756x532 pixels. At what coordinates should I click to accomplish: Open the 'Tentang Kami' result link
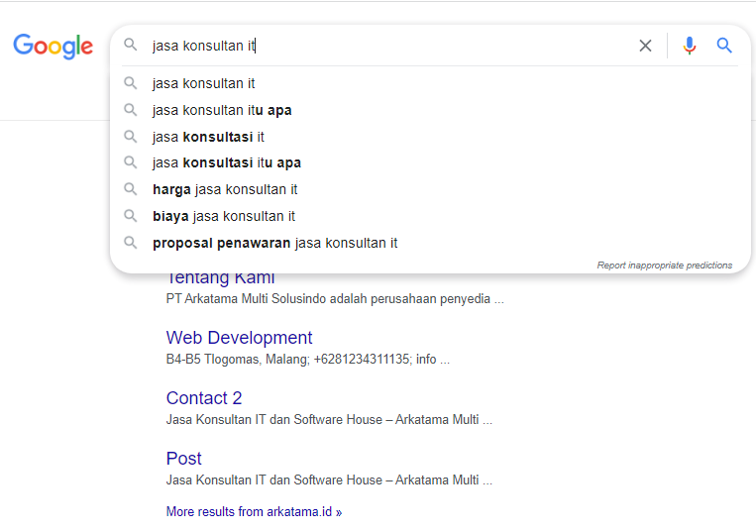[x=220, y=278]
